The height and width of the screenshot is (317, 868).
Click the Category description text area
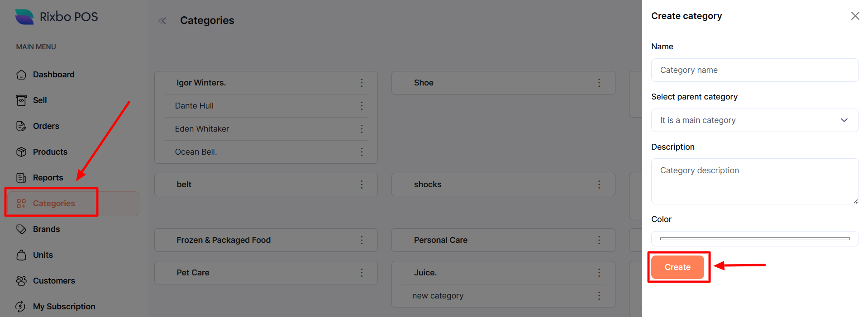754,181
